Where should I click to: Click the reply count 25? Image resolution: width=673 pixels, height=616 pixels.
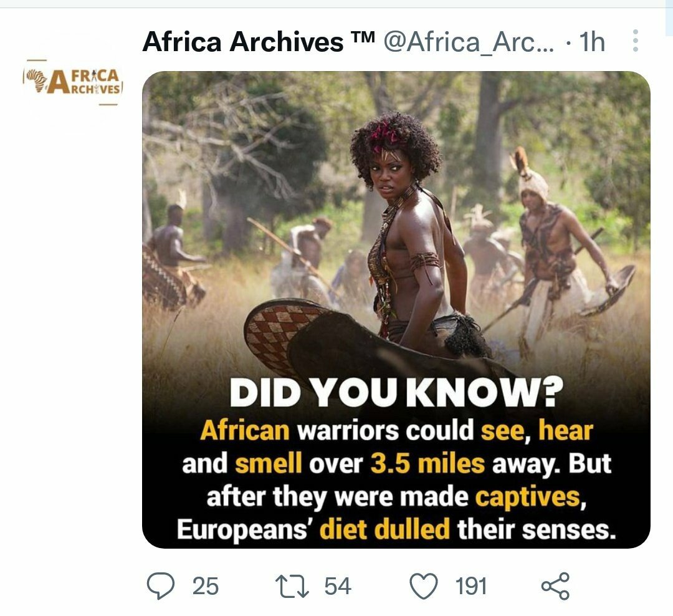tap(205, 586)
